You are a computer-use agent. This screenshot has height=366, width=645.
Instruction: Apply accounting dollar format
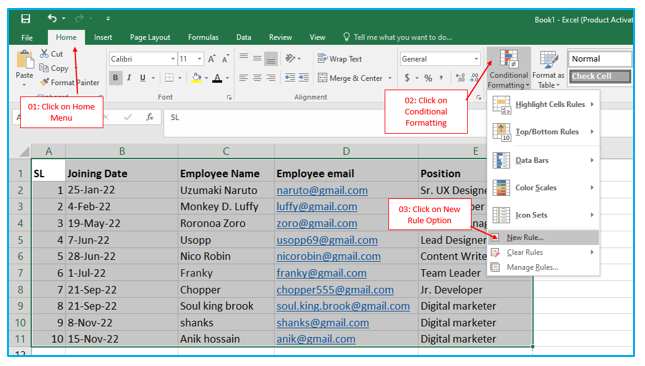point(407,78)
